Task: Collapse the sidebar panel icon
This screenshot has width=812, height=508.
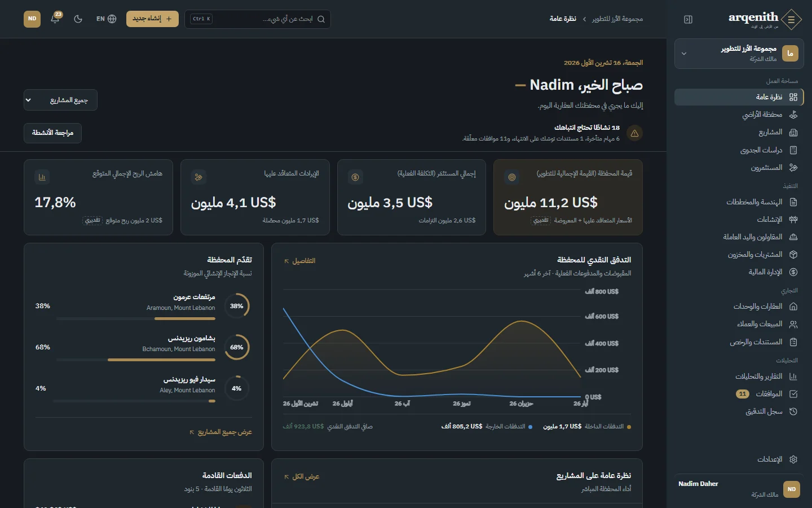Action: pyautogui.click(x=688, y=19)
